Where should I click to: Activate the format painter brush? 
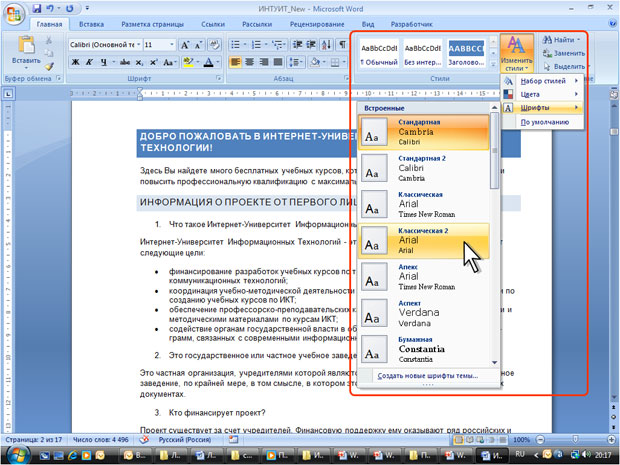(x=49, y=66)
